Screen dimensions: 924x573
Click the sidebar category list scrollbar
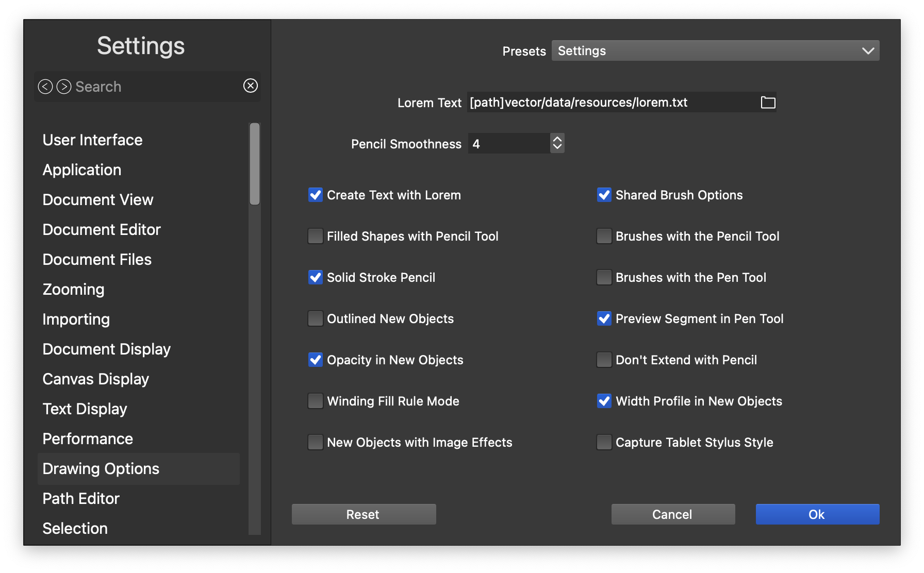point(255,164)
